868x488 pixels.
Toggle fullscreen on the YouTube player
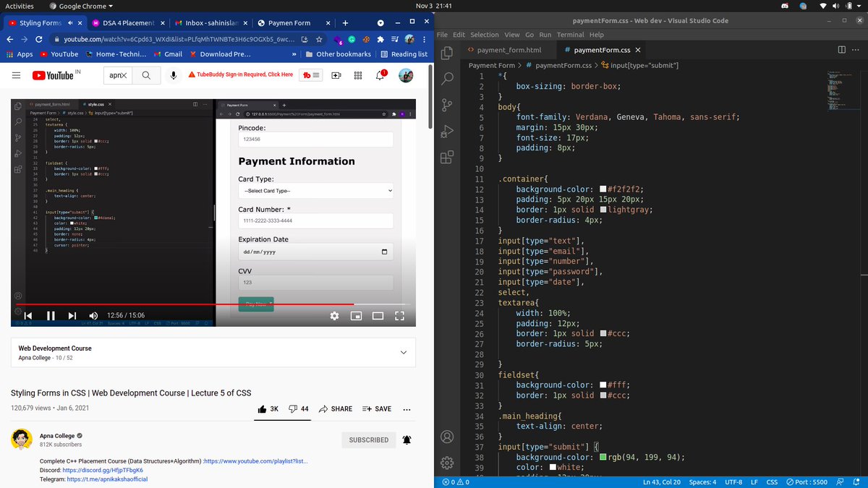(x=399, y=316)
